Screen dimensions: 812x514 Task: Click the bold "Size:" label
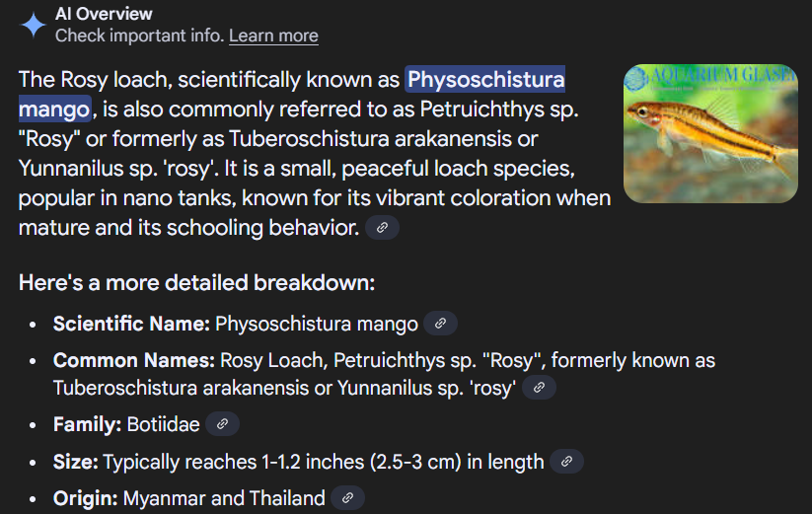tap(76, 461)
